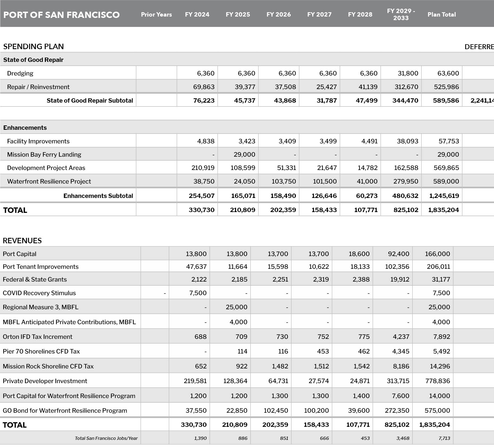Select the FY 2029 - 2033 column header
The height and width of the screenshot is (448, 494).
coord(401,14)
